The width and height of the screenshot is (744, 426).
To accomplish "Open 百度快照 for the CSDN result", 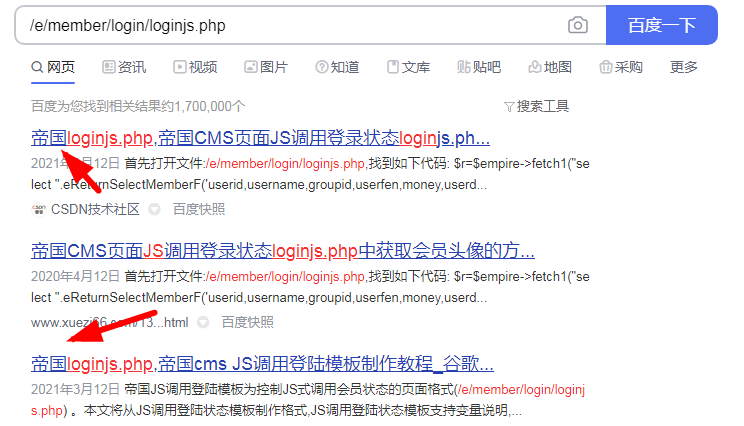I will point(199,209).
